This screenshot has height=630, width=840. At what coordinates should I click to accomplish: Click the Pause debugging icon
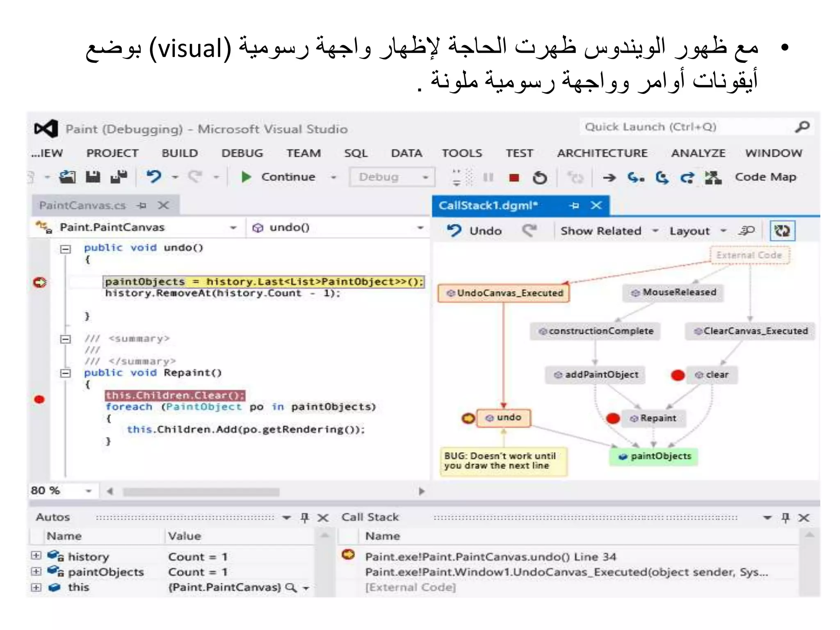coord(488,177)
